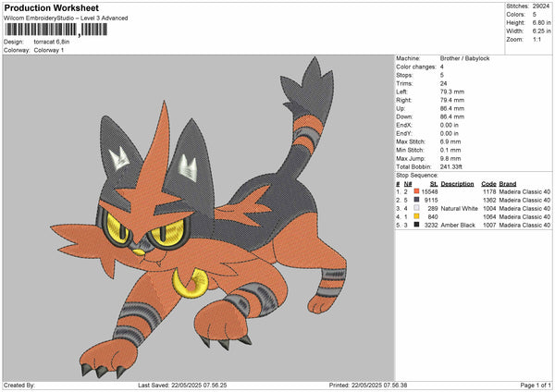Click the Torracat embroidery design preview
The height and width of the screenshot is (392, 555).
(198, 217)
